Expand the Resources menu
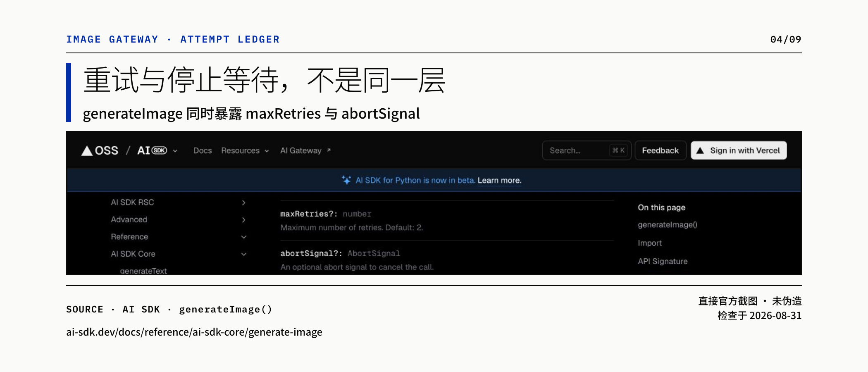Image resolution: width=868 pixels, height=372 pixels. point(245,150)
